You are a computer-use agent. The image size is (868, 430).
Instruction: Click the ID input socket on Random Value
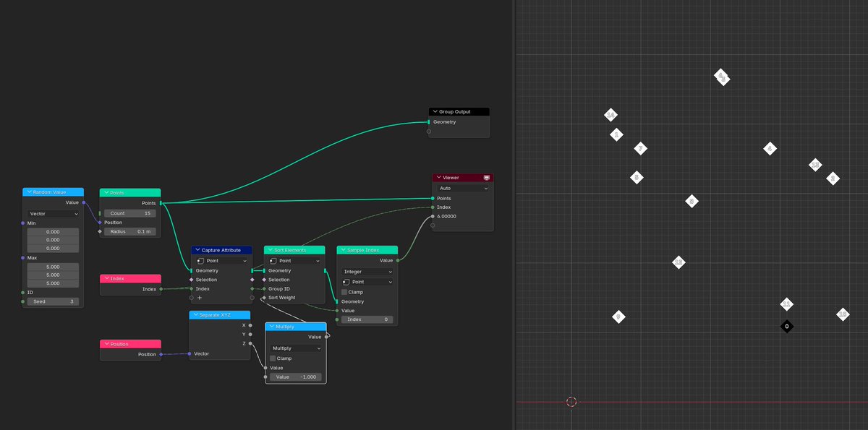click(x=23, y=292)
